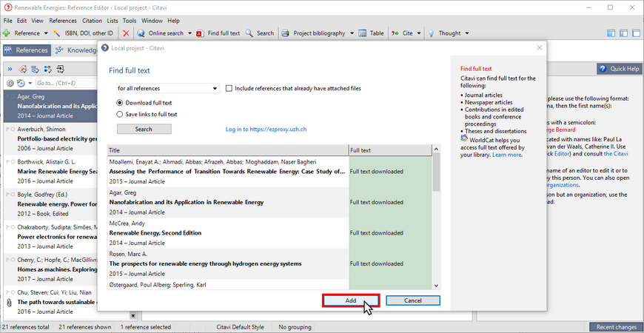Expand navigation with the double chevron icon
644x333 pixels.
pos(10,69)
